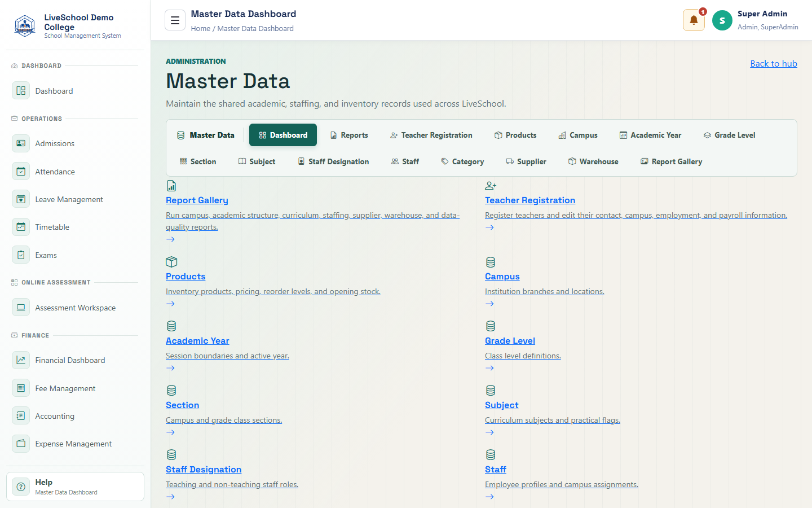This screenshot has width=812, height=508.
Task: Open the Staff tab
Action: [x=405, y=161]
